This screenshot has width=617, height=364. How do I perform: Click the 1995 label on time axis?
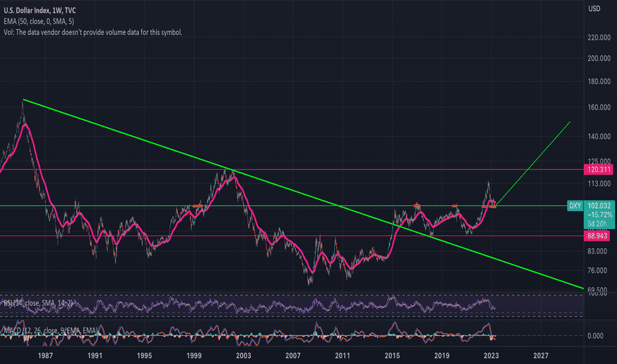pos(144,356)
